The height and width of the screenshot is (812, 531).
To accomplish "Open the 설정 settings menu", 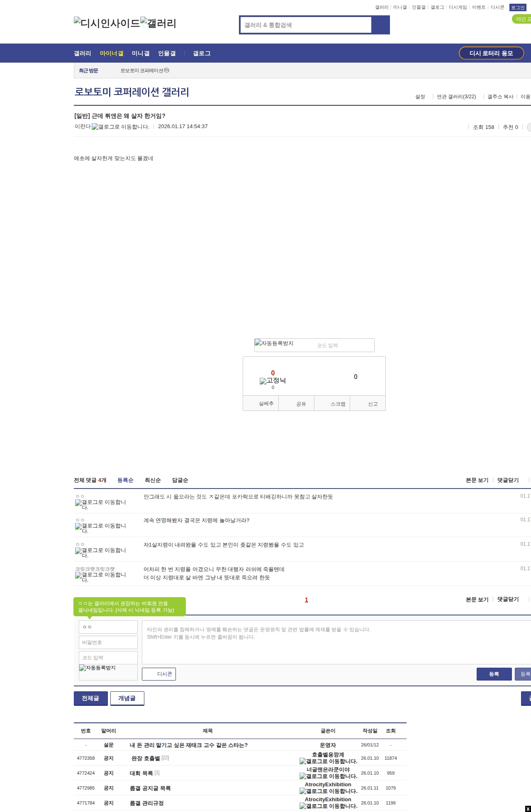I will 420,97.
